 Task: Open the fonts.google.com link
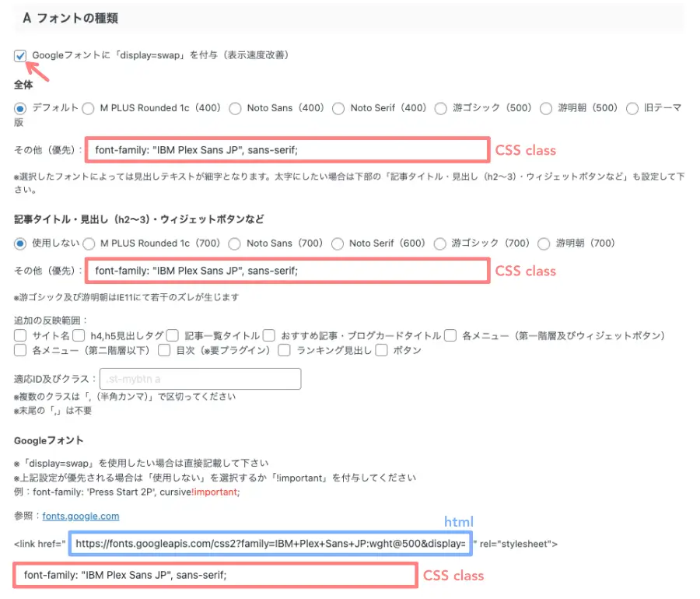click(x=79, y=516)
